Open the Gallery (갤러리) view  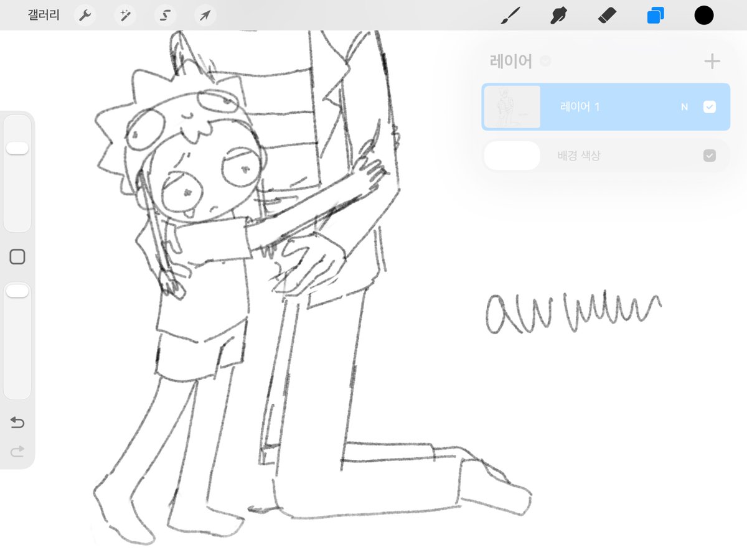(44, 16)
